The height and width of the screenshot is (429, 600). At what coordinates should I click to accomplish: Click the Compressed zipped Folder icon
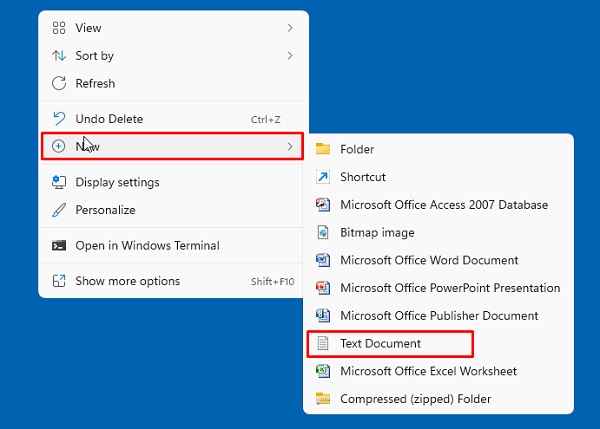pyautogui.click(x=323, y=399)
